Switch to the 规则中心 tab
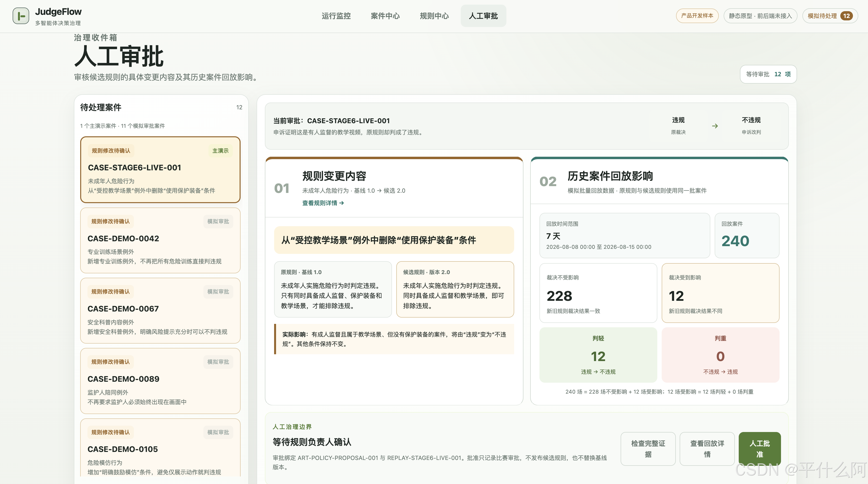This screenshot has width=868, height=484. 434,16
